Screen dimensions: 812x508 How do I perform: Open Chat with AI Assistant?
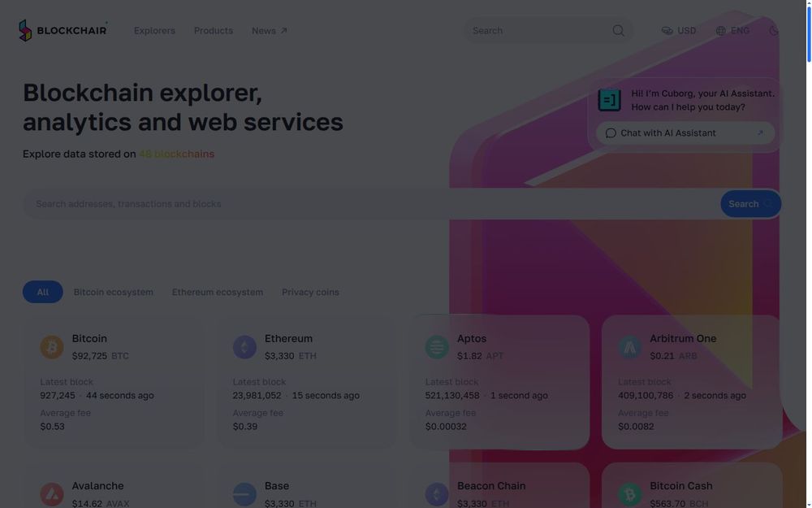[x=685, y=133]
